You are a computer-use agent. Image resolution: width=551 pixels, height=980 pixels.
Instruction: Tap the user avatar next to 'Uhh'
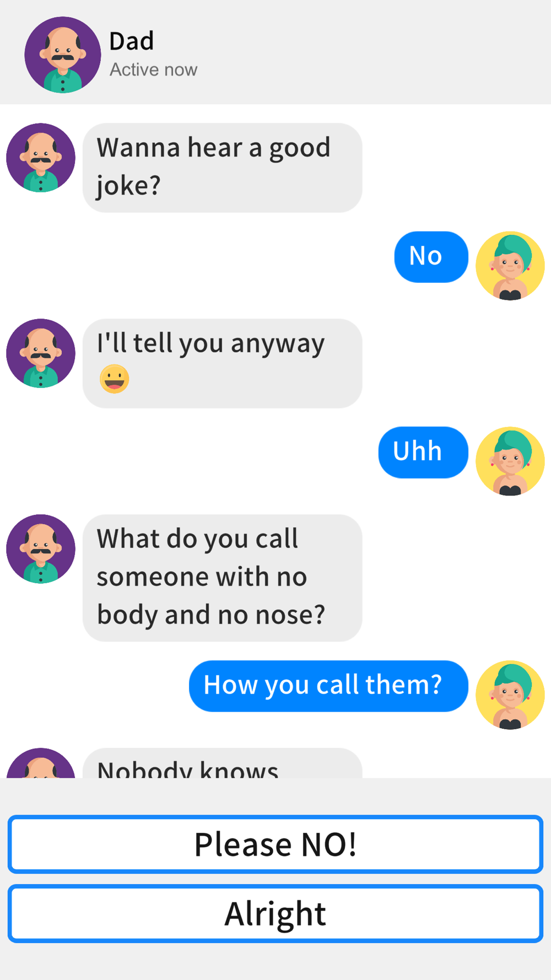(510, 461)
